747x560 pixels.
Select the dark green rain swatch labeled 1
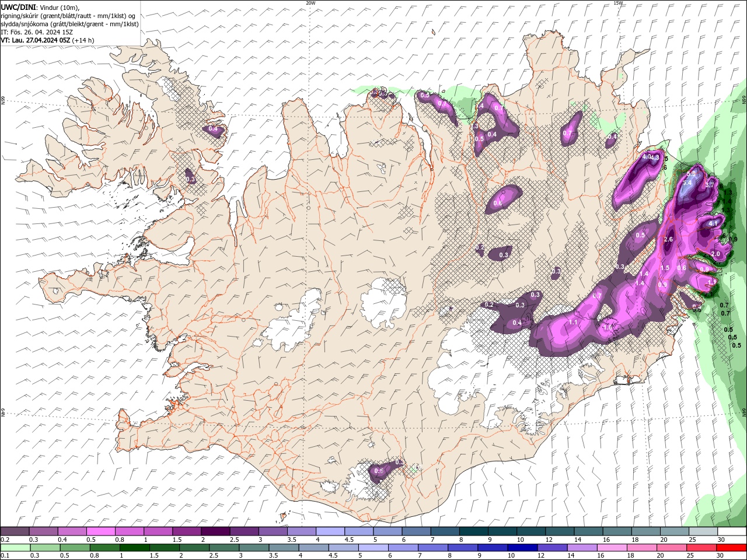point(135,548)
